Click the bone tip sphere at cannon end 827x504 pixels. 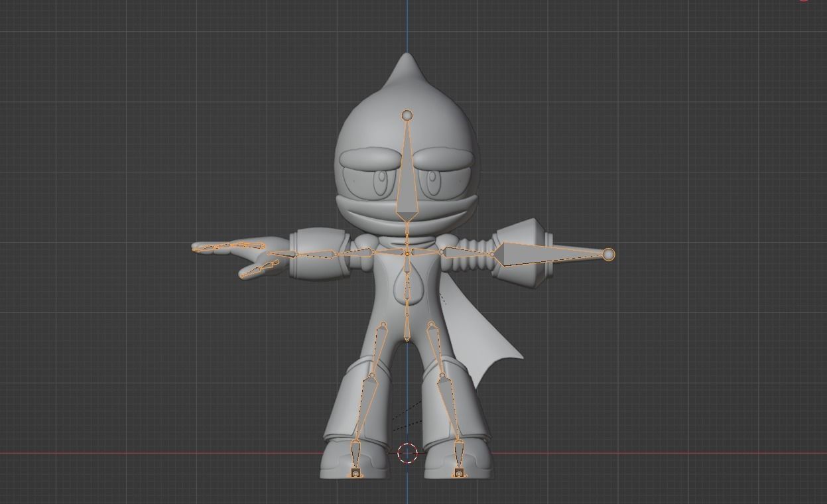click(609, 254)
